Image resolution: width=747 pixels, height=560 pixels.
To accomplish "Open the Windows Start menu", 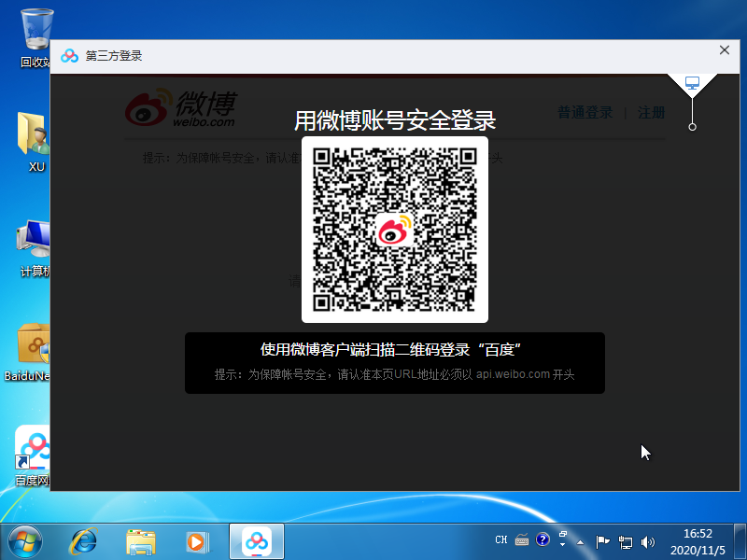I will click(x=24, y=540).
